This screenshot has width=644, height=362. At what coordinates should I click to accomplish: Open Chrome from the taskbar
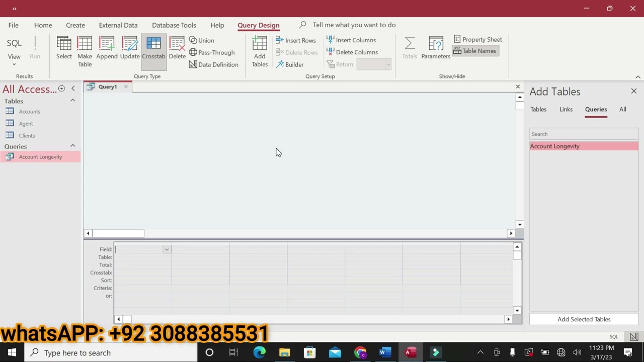coord(360,352)
